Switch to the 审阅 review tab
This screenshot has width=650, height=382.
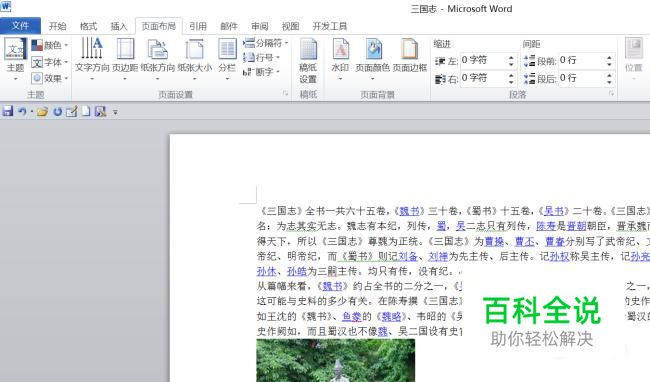click(260, 26)
